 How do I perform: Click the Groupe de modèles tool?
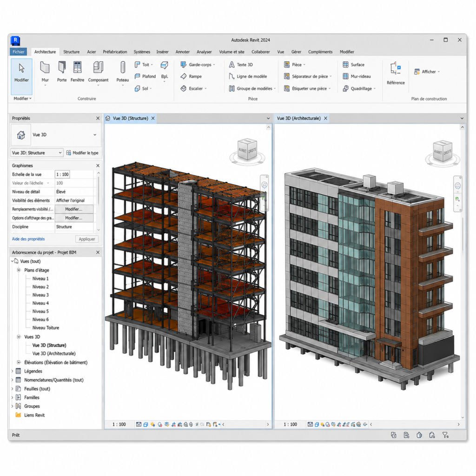(x=252, y=88)
